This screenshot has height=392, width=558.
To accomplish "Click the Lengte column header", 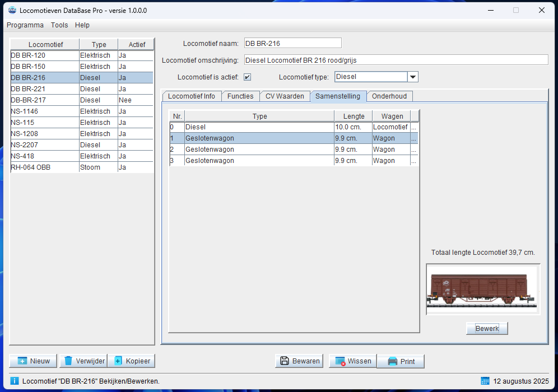I will coord(354,116).
